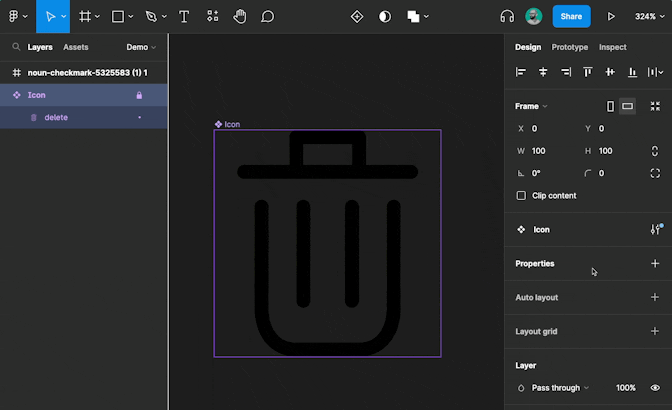Add auto layout to Icon
The width and height of the screenshot is (672, 410).
coord(655,297)
